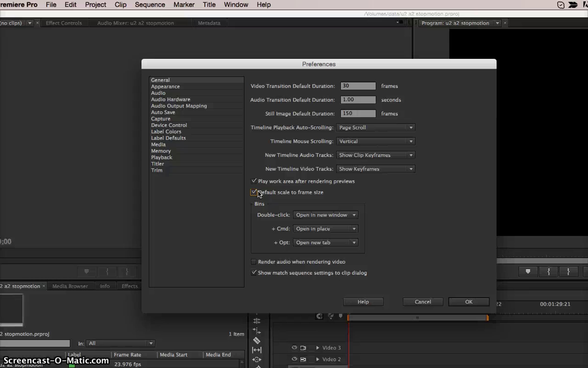The width and height of the screenshot is (588, 368).
Task: Toggle timeline Snap magnet icon
Action: 319,316
